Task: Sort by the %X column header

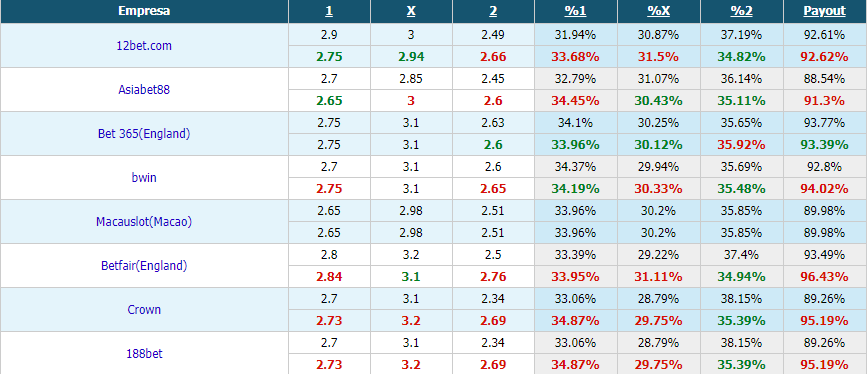Action: [659, 11]
